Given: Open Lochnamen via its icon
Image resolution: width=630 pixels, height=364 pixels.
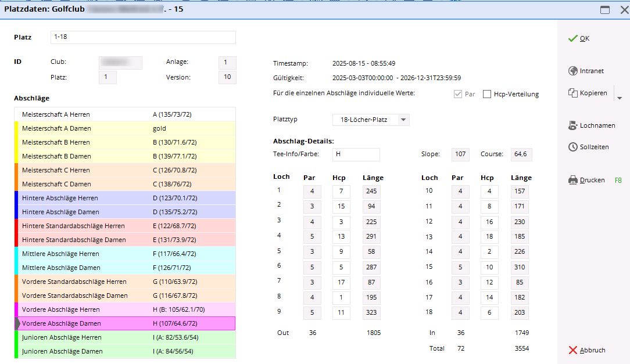Looking at the screenshot, I should click(x=572, y=125).
